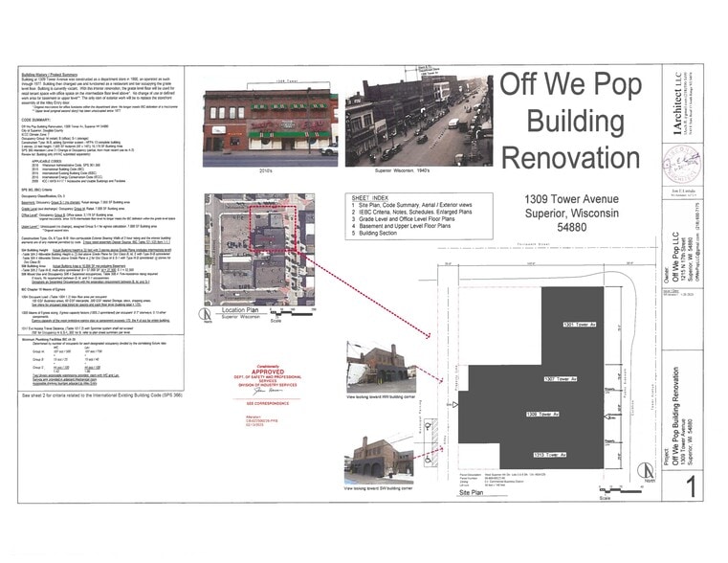728x563 pixels.
Task: Click the North arrow beside Location Plan
Action: [206, 315]
